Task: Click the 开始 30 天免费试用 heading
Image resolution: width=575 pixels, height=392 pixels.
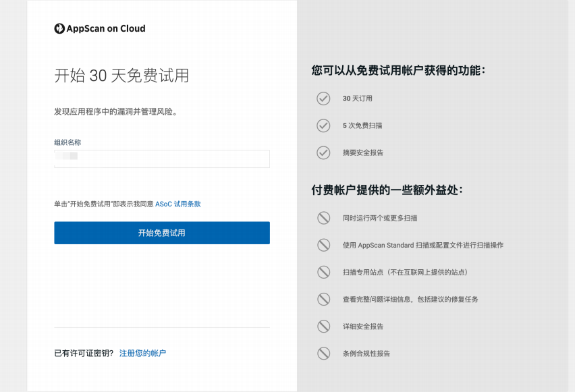Action: click(121, 76)
